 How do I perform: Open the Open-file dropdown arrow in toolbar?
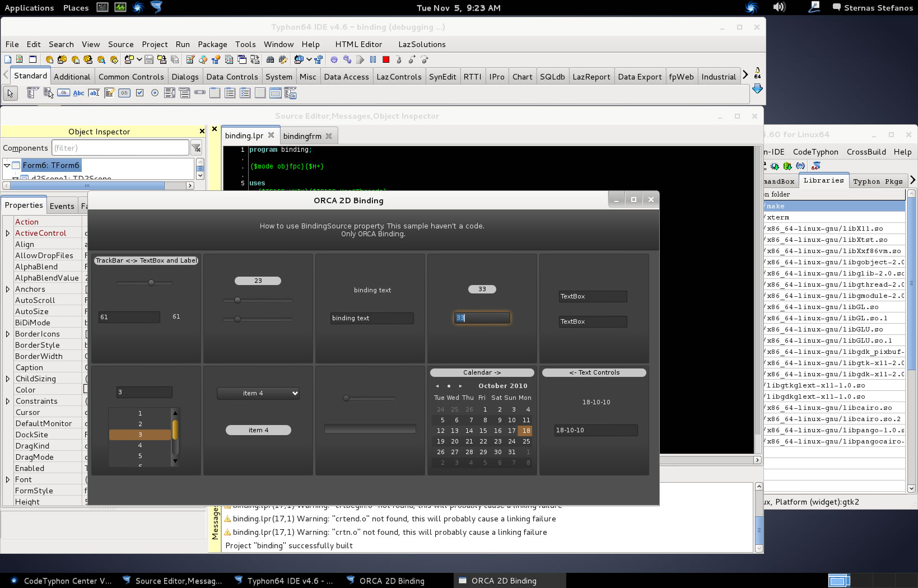pos(139,59)
